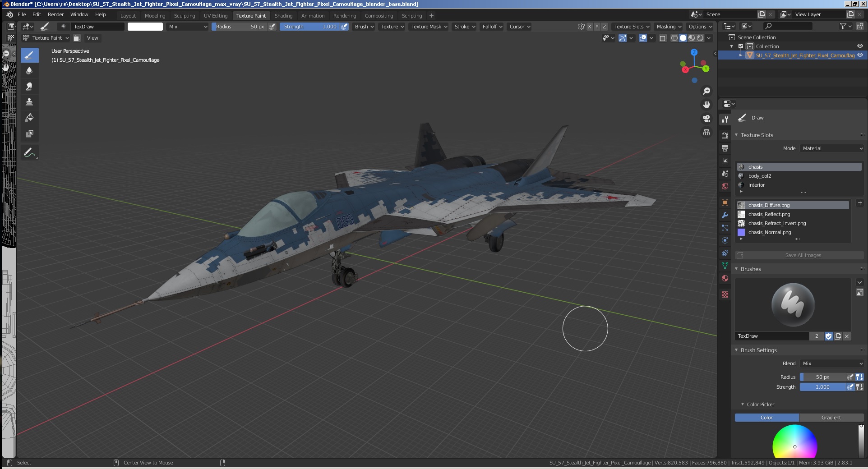Open Physics properties tab
868x469 pixels.
[725, 240]
